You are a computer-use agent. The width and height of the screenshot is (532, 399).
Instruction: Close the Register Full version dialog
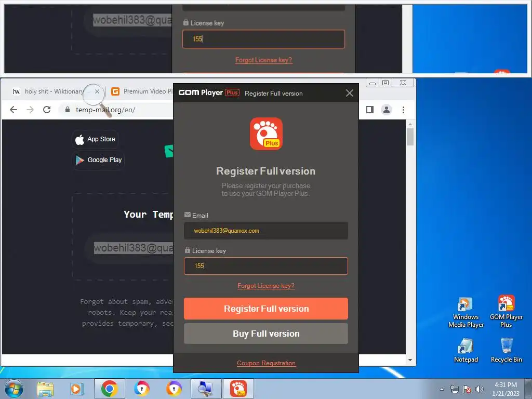(350, 93)
